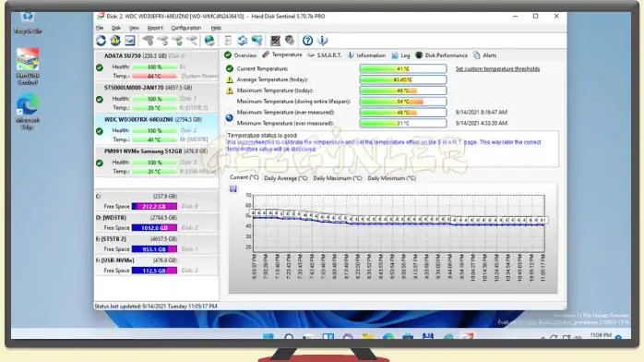Switch to the Alerts tab
The height and width of the screenshot is (362, 644).
(485, 55)
